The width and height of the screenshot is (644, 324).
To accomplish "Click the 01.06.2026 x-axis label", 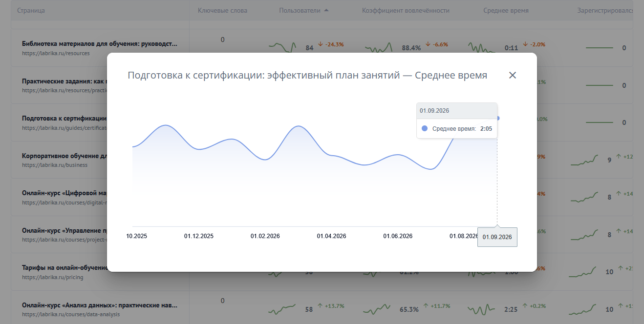I will coord(398,236).
